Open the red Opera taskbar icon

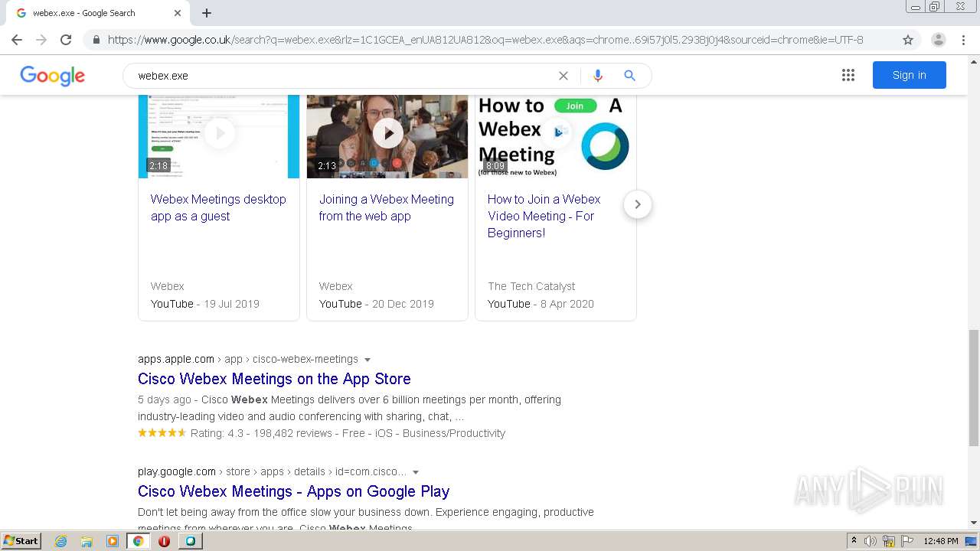(164, 541)
